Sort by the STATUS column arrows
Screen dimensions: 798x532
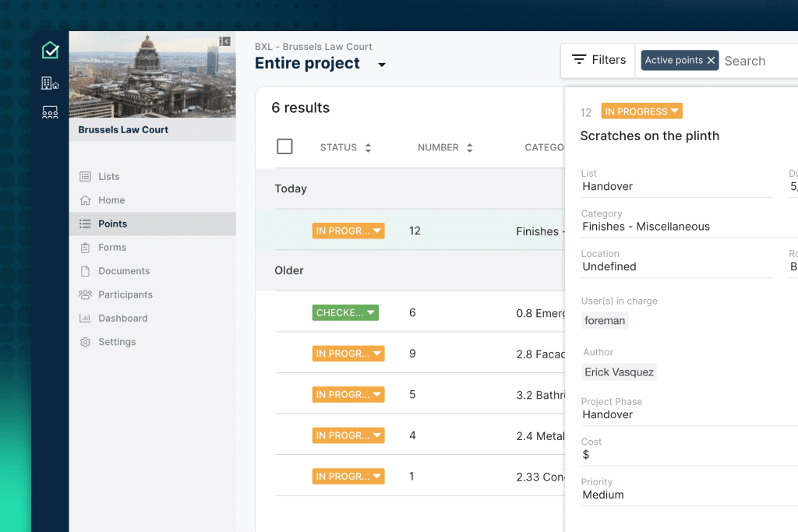point(368,148)
